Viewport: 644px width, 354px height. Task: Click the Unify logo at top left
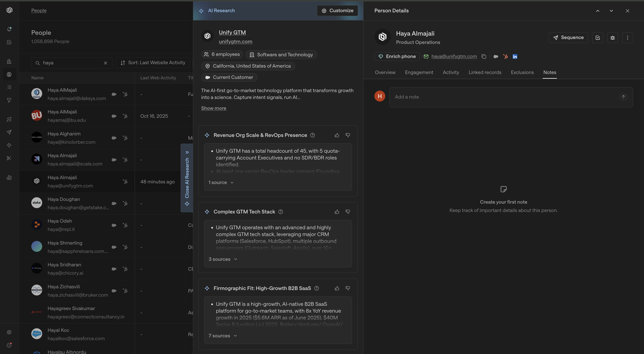pyautogui.click(x=10, y=10)
